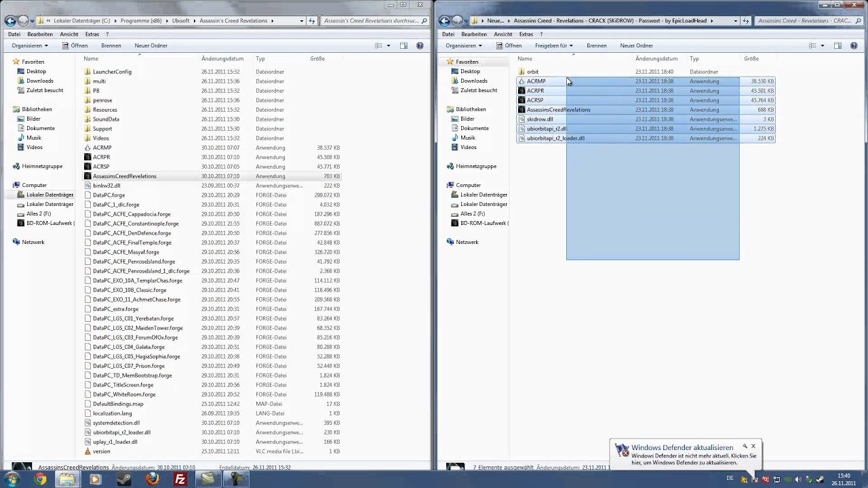This screenshot has height=488, width=868.
Task: Go back in right Explorer window
Action: tap(444, 21)
